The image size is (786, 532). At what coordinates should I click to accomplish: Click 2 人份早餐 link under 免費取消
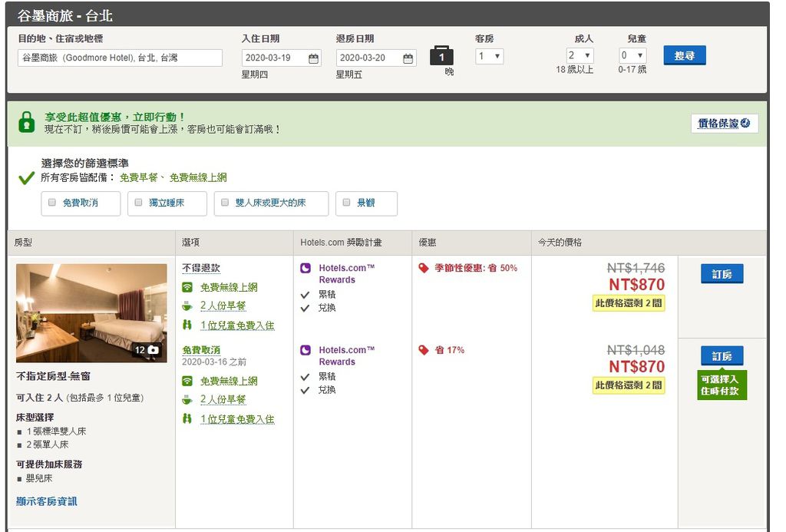click(x=223, y=400)
